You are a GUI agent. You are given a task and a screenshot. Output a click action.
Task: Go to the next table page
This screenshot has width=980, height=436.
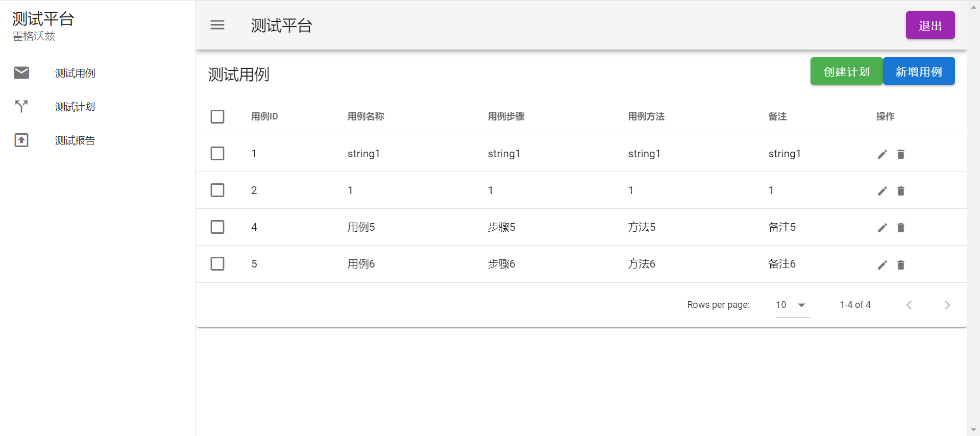[x=947, y=305]
